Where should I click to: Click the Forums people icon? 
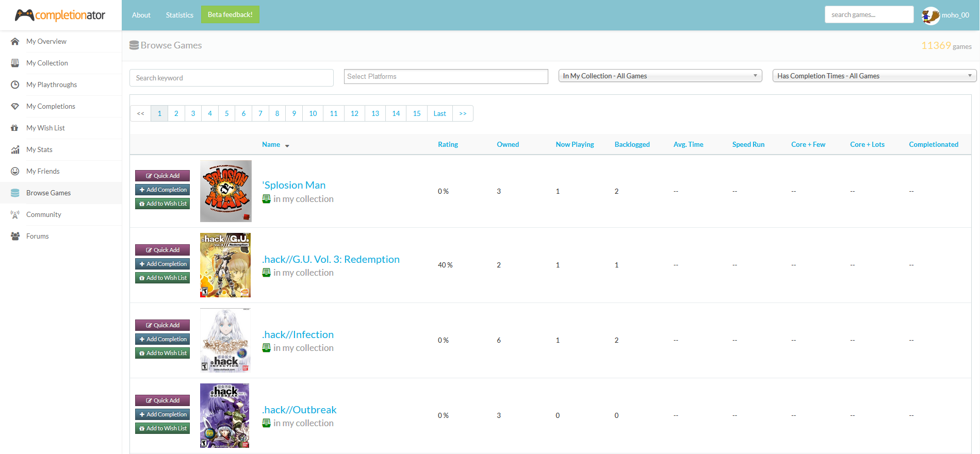(x=15, y=236)
